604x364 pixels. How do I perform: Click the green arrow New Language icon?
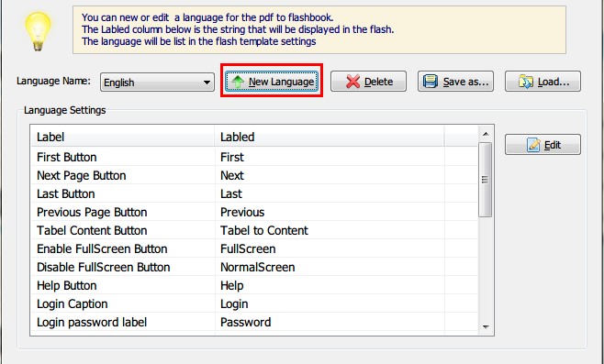tap(238, 82)
